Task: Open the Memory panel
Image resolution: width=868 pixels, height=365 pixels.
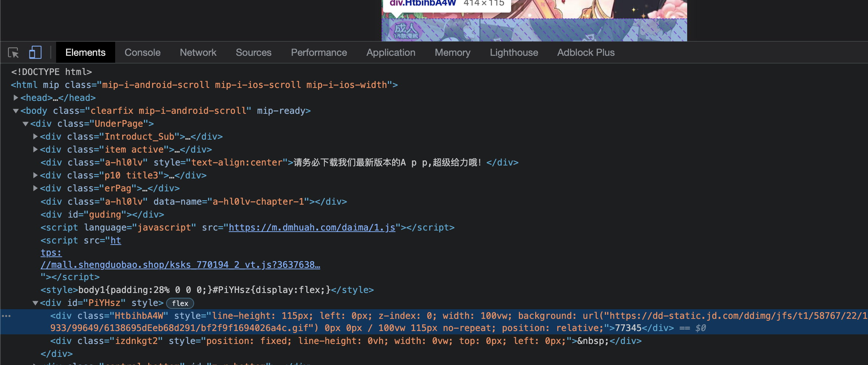Action: [452, 52]
